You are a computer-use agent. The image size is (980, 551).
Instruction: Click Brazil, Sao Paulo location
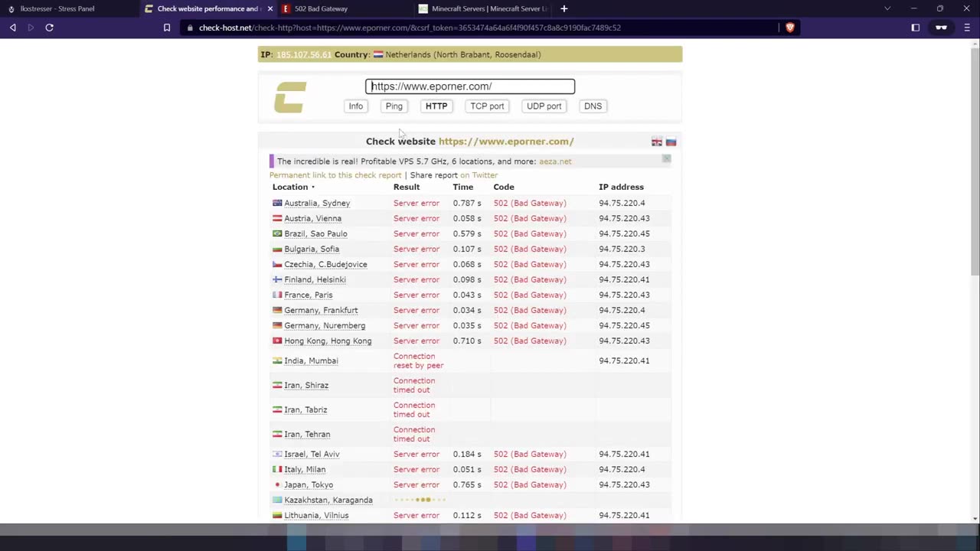click(x=315, y=233)
